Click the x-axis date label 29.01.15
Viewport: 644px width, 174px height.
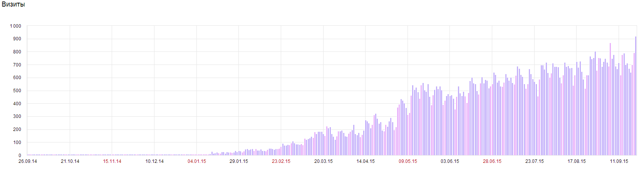239,161
